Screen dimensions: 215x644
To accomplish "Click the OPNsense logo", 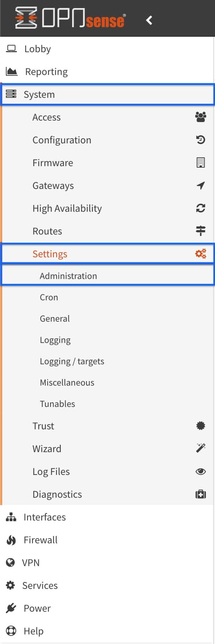I will pos(70,18).
